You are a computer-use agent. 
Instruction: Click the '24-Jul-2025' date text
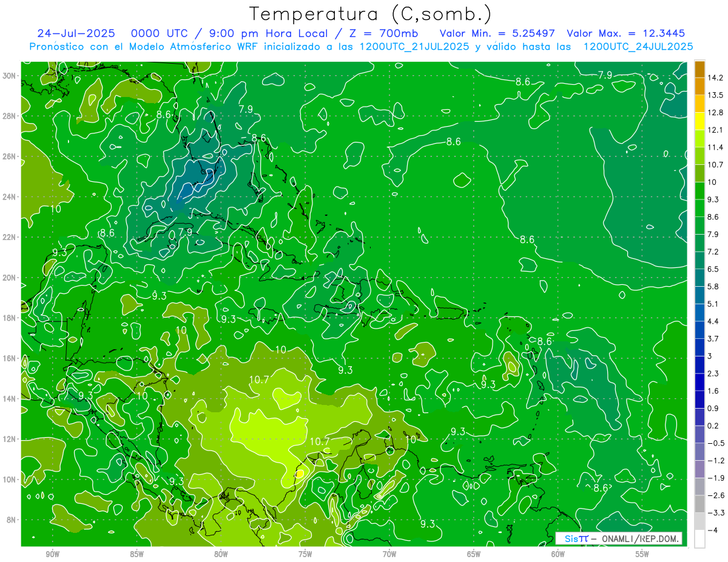point(76,33)
